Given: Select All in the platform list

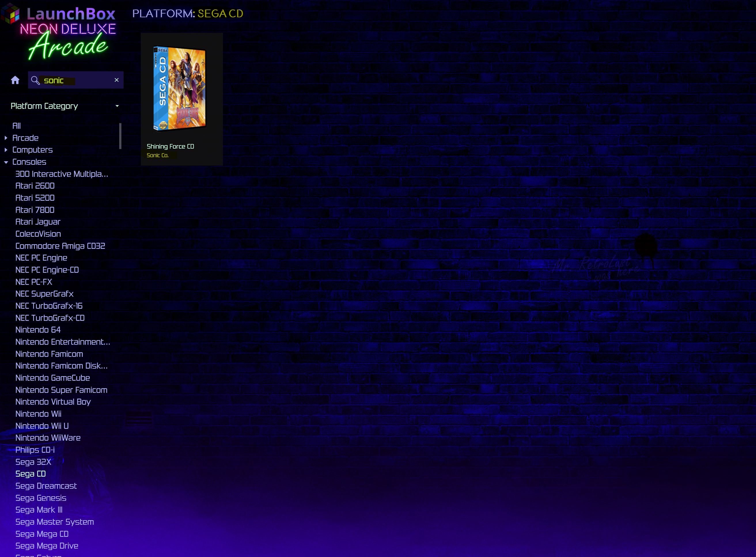Looking at the screenshot, I should [x=16, y=126].
